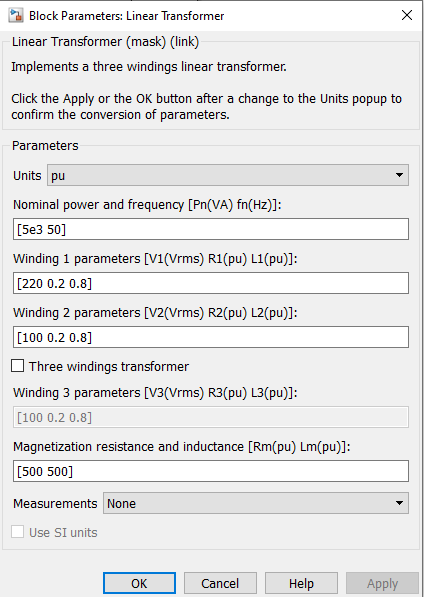Click the Simulink icon in the title bar

(x=16, y=15)
